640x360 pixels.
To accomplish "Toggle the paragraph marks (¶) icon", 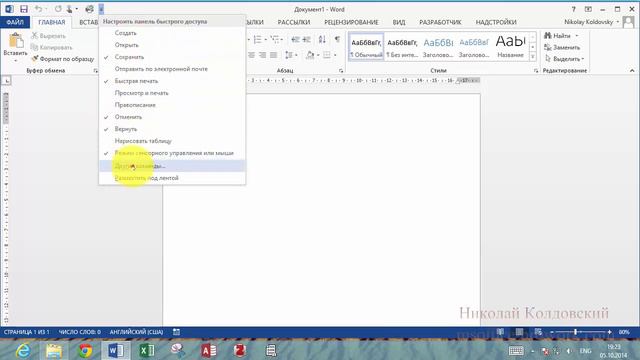I will point(337,39).
